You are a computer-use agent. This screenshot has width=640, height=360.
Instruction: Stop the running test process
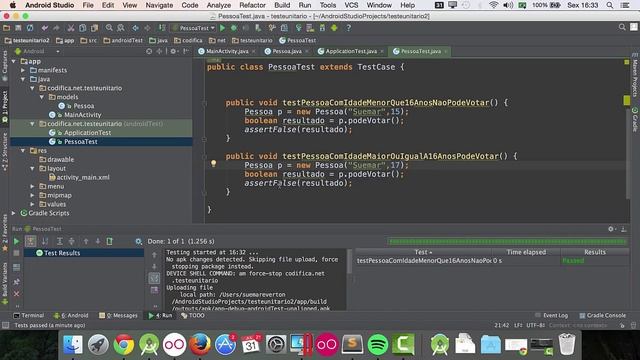(16, 253)
